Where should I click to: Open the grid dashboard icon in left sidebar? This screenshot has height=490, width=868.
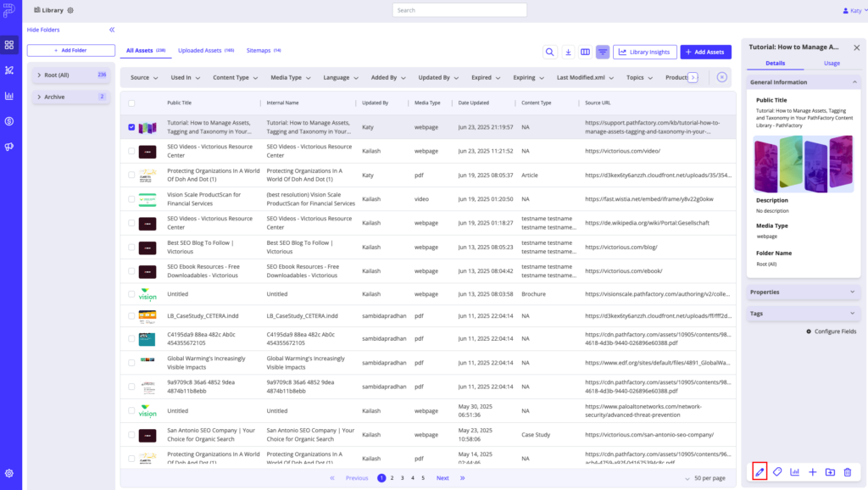[9, 45]
